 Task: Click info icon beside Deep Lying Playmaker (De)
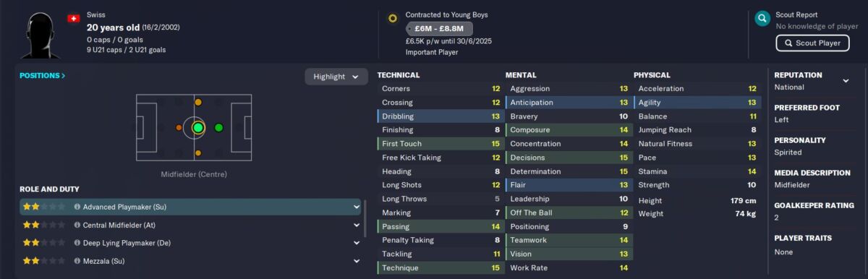coord(77,243)
